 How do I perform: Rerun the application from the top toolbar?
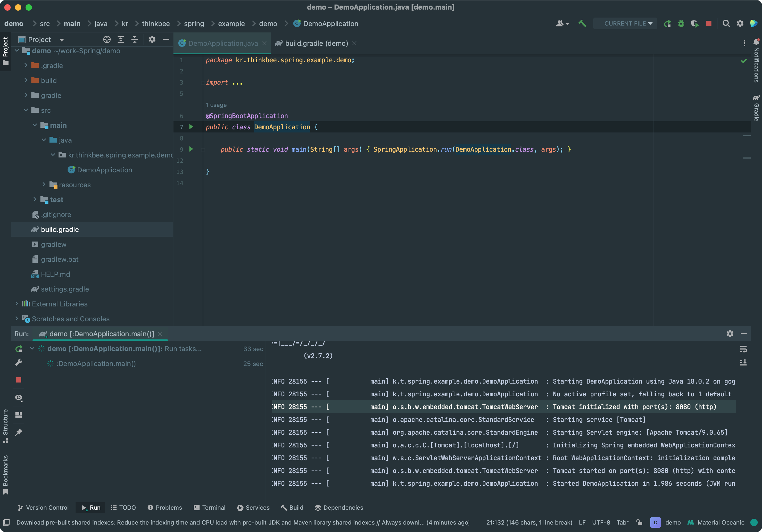click(x=667, y=24)
